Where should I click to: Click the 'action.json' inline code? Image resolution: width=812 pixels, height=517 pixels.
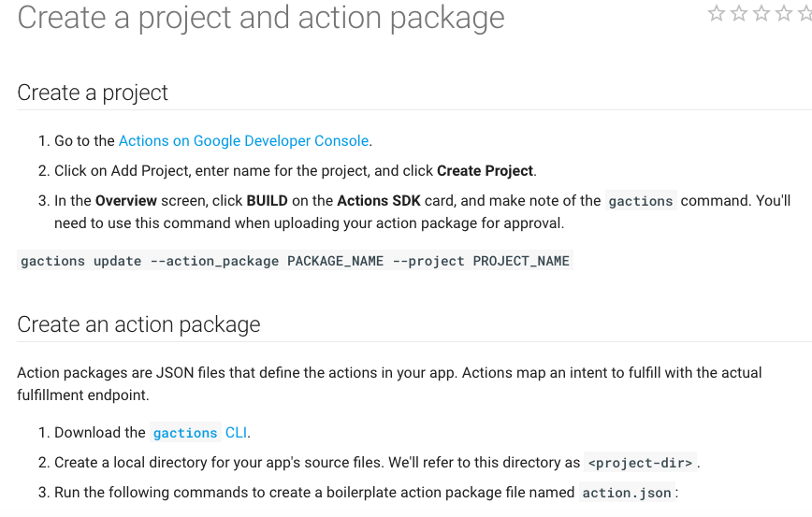pyautogui.click(x=626, y=493)
